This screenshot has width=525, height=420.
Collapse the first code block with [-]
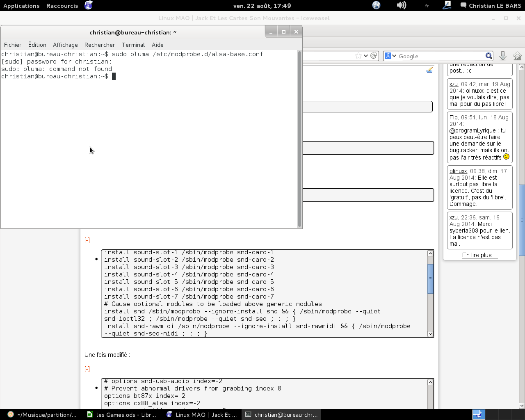(x=87, y=240)
